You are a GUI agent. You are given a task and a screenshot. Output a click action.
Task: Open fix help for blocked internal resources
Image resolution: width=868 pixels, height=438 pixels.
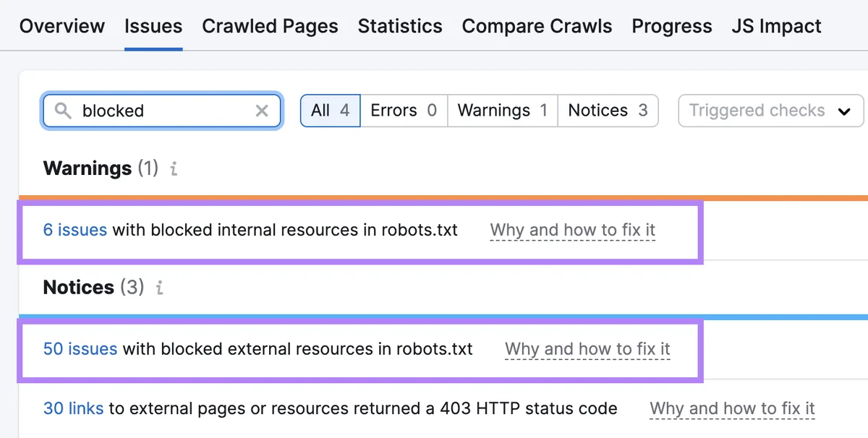[x=573, y=230]
